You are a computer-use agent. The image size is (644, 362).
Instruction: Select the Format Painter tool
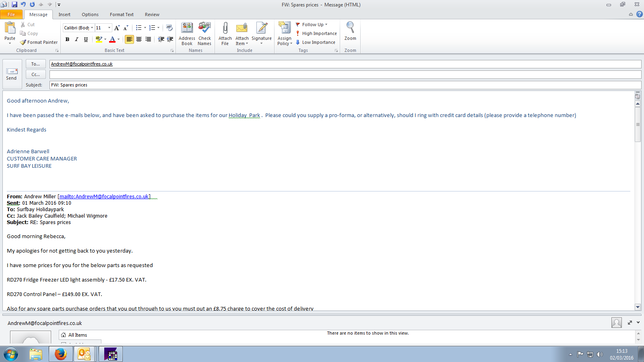(39, 42)
